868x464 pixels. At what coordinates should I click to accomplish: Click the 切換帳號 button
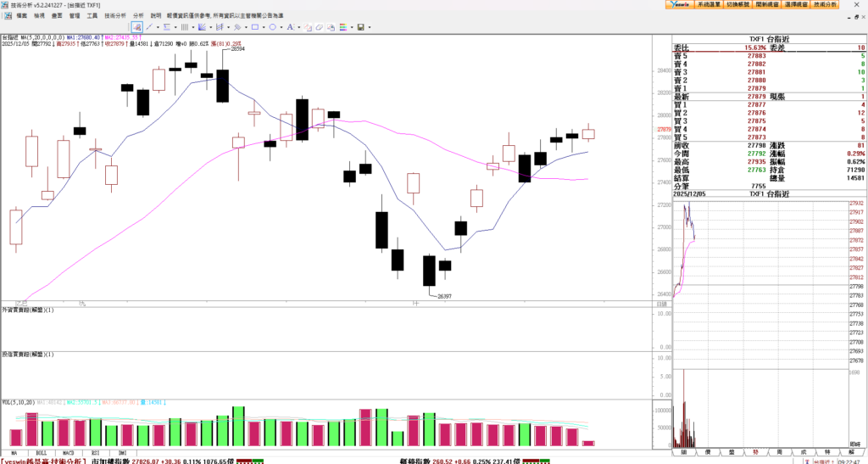pyautogui.click(x=737, y=4)
